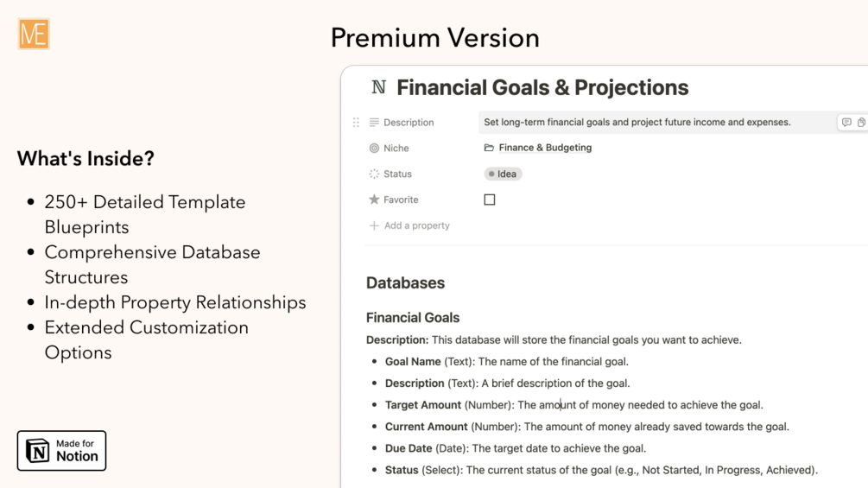Click the Description property lines icon

pyautogui.click(x=374, y=123)
